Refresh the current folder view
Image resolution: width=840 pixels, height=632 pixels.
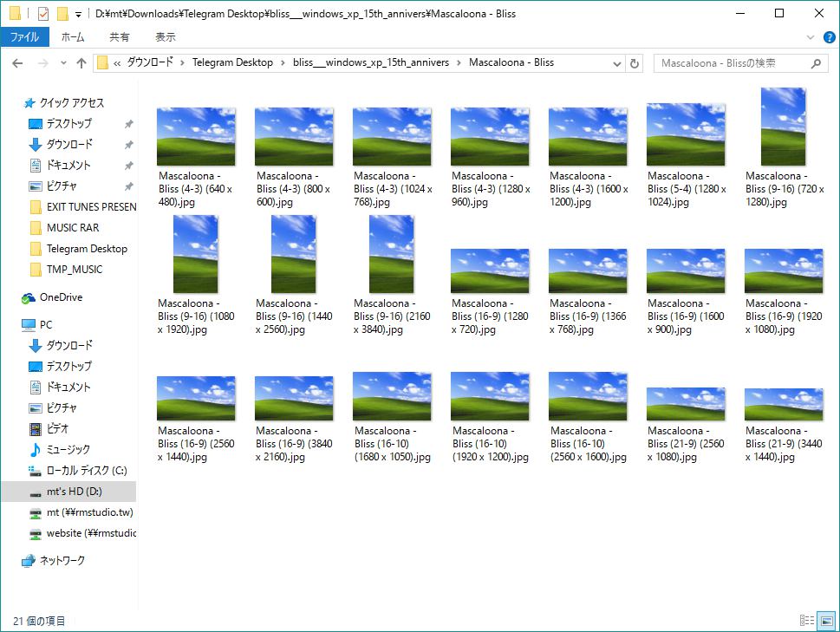(x=635, y=63)
